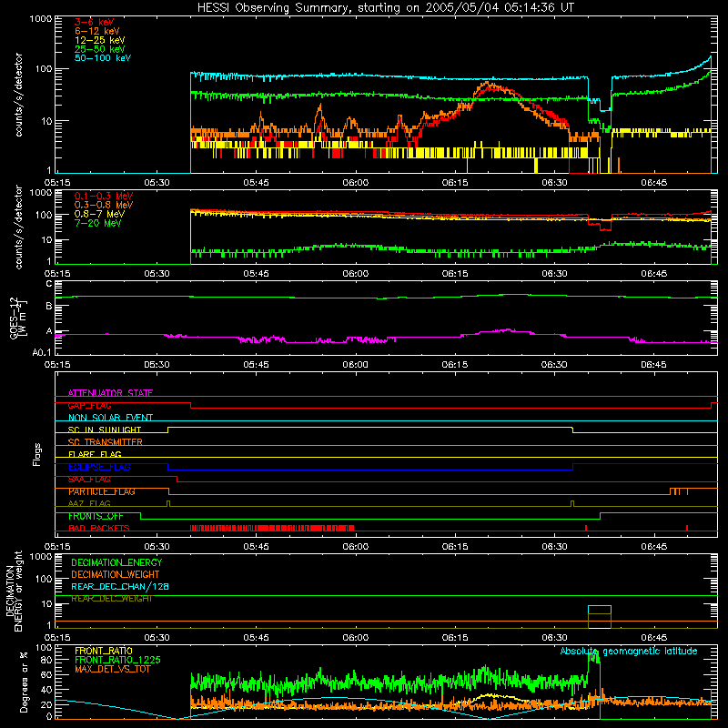The height and width of the screenshot is (728, 728).
Task: Select the BAD_PACKETS flag label
Action: 99,528
